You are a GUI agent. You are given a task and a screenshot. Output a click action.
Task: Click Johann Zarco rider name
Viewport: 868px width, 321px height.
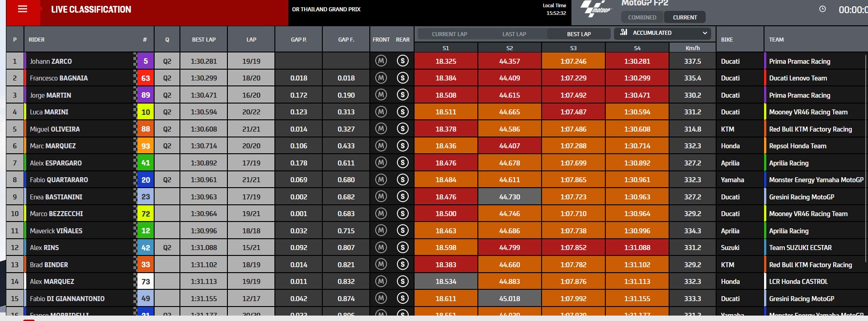(x=51, y=61)
